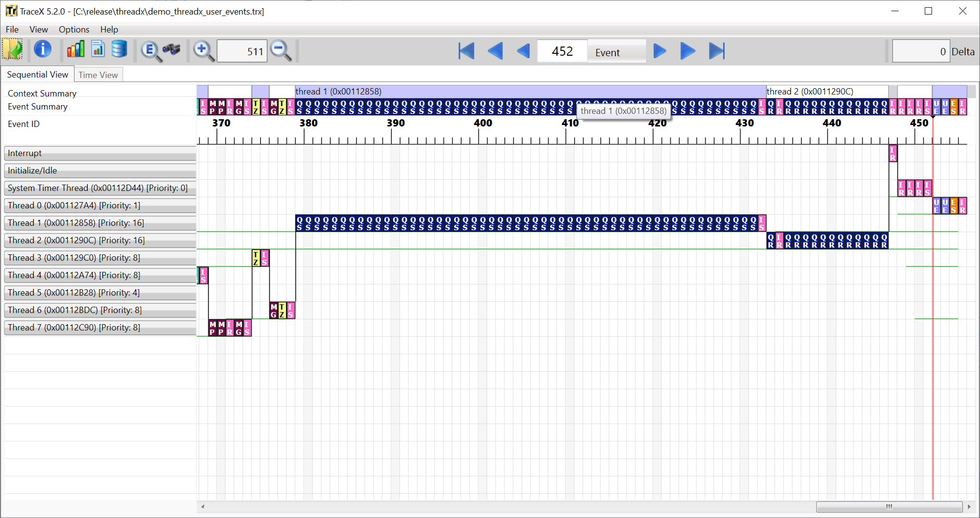
Task: Open the bar chart statistics view
Action: 76,49
